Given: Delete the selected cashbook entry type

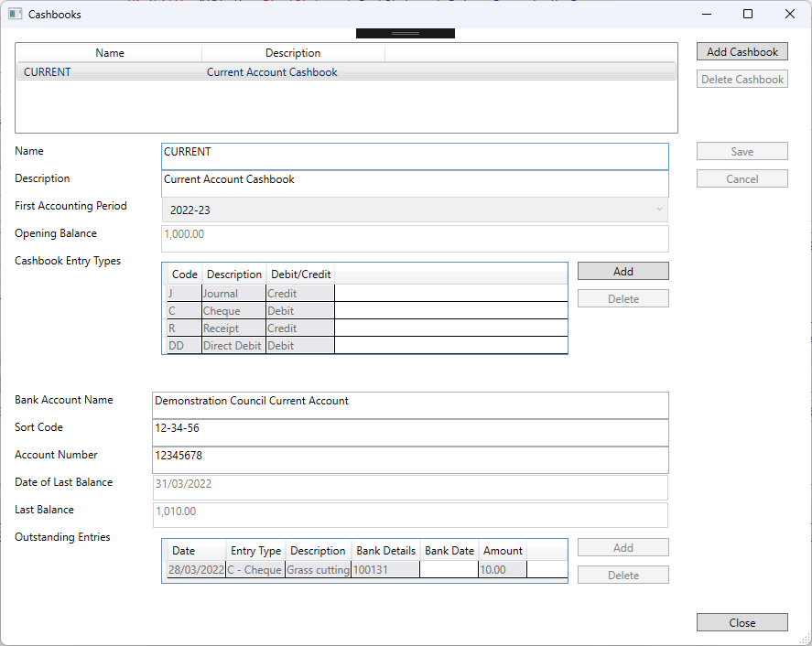Looking at the screenshot, I should coord(623,298).
